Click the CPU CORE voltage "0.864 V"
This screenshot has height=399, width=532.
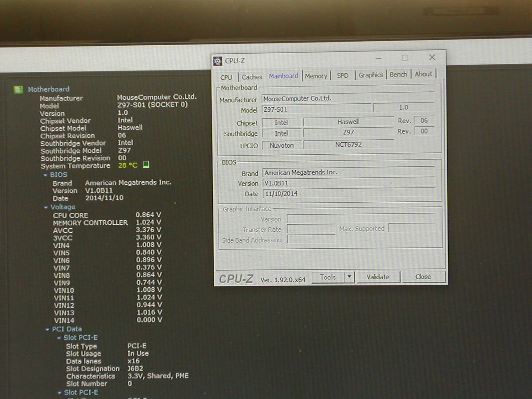pyautogui.click(x=149, y=215)
